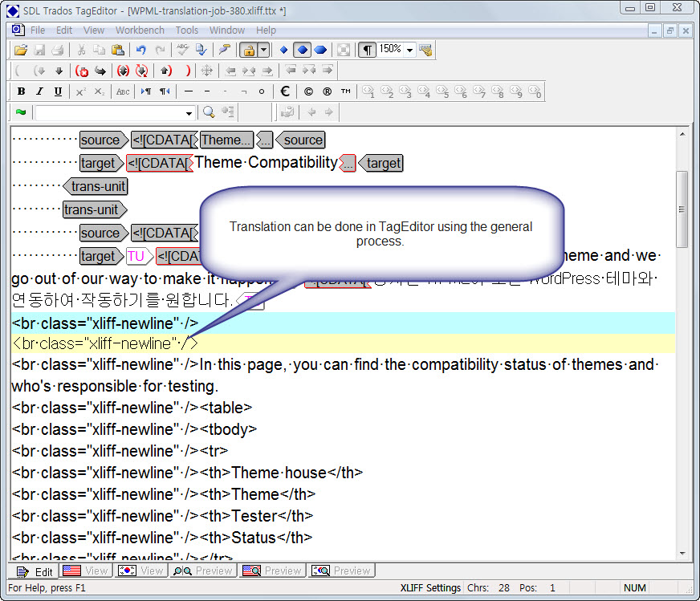Toggle the tag protection padlock
Screen dimensions: 700x601
coord(249,50)
